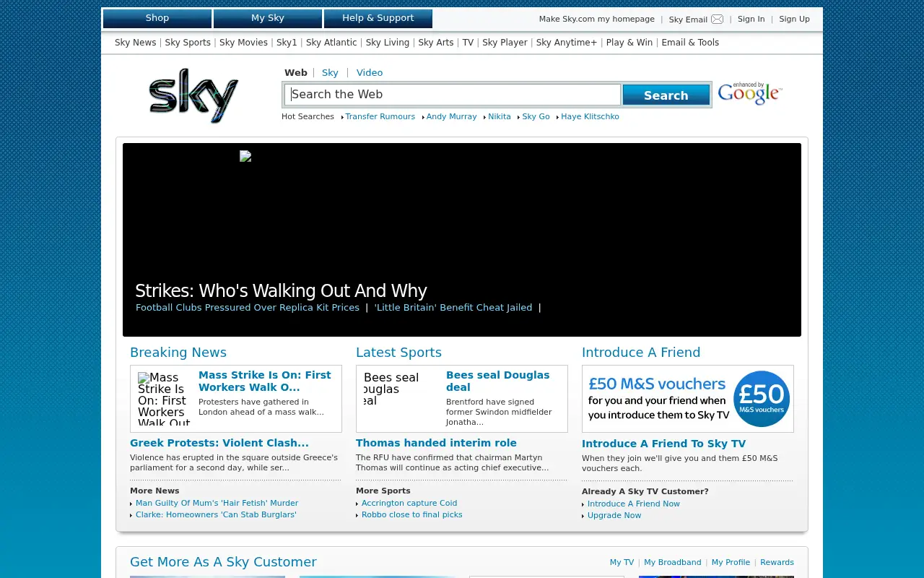Open Rewards link
Viewport: 924px width, 578px height.
777,562
